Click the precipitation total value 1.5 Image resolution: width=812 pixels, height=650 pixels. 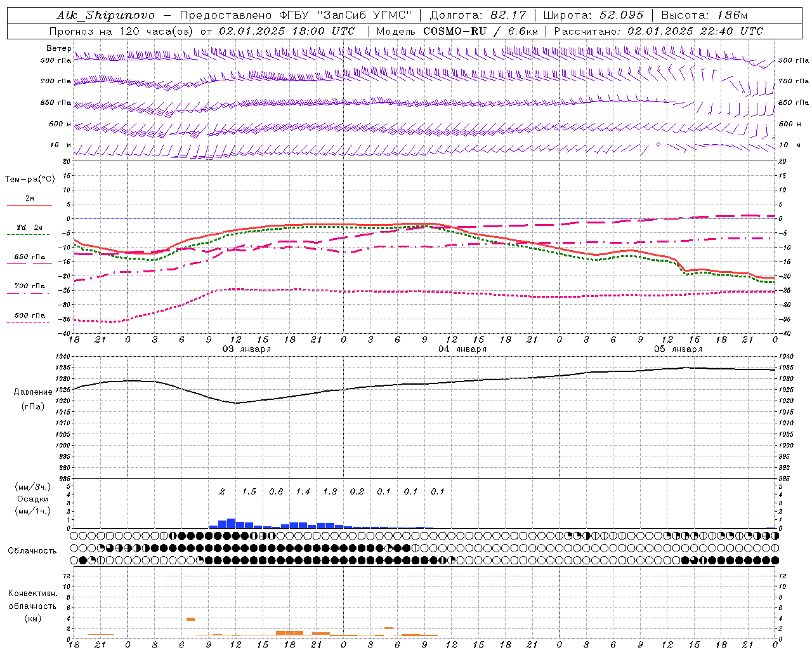click(x=249, y=492)
